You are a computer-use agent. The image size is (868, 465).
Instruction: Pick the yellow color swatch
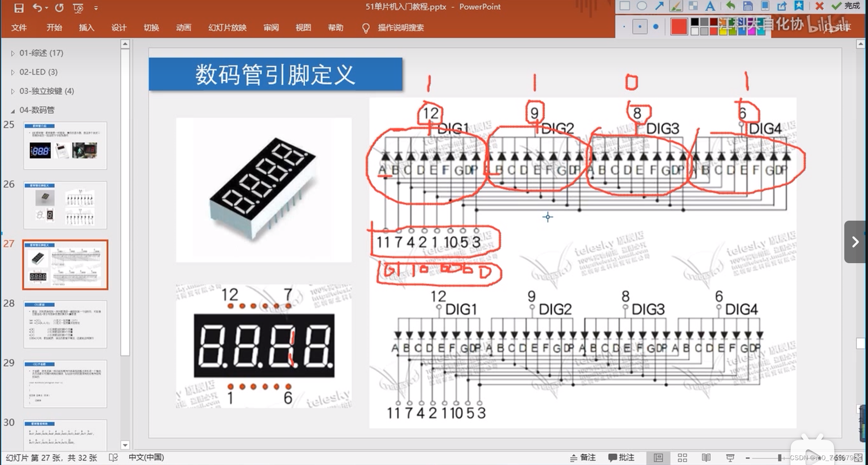[x=723, y=31]
